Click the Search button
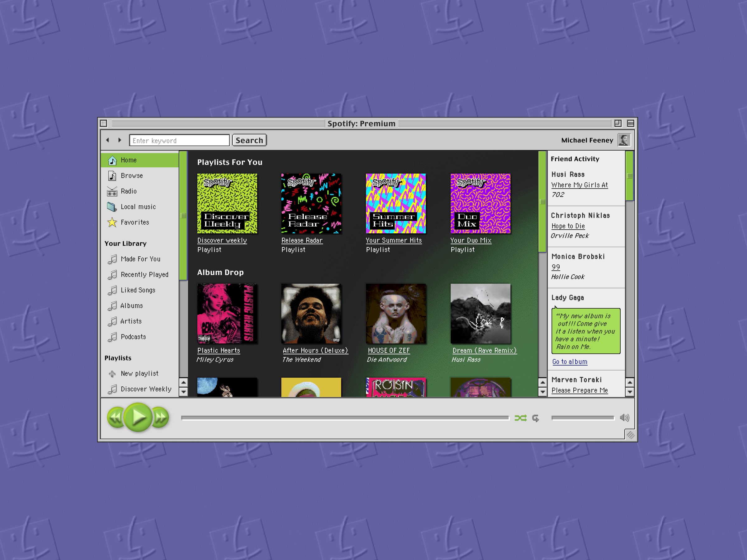The height and width of the screenshot is (560, 747). (x=249, y=140)
